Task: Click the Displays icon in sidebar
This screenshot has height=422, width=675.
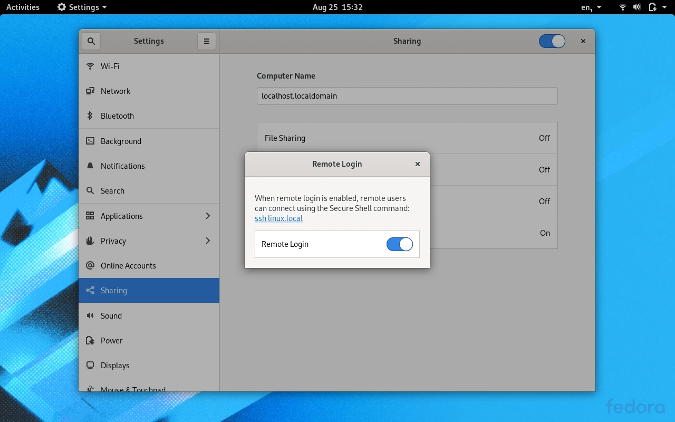Action: [90, 366]
